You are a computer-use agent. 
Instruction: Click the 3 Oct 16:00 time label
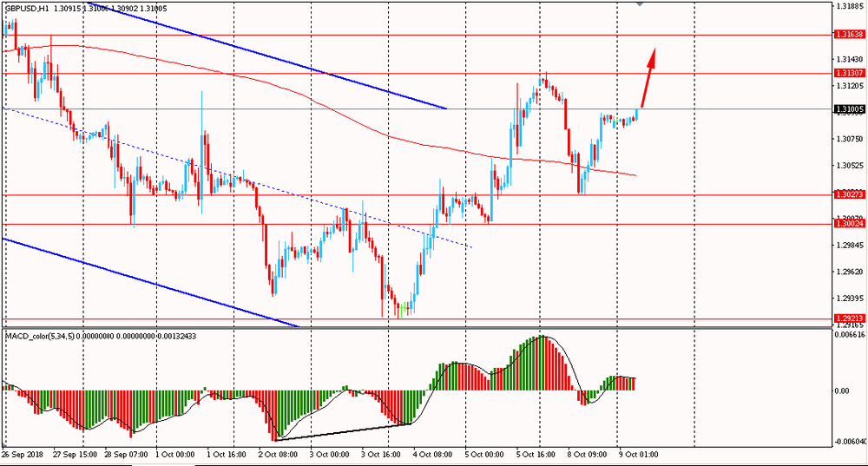pyautogui.click(x=381, y=455)
